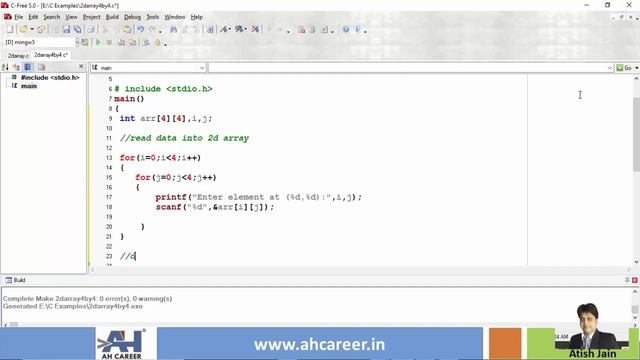Open the mingw5 compiler dropdown

tap(77, 42)
